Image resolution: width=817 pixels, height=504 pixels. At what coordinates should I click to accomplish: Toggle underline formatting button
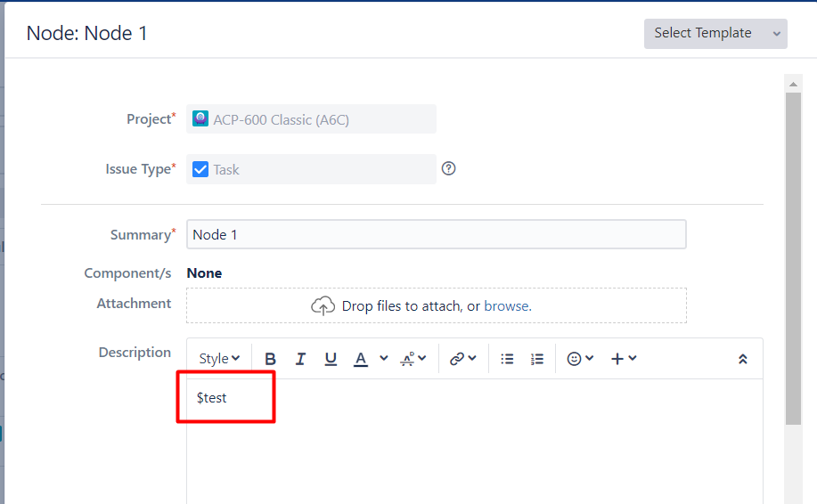331,359
